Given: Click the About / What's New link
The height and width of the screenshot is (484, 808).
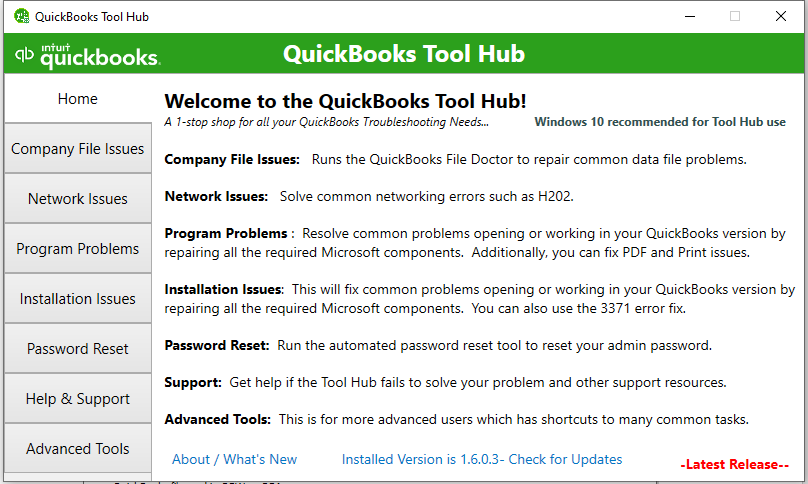Looking at the screenshot, I should pos(234,459).
